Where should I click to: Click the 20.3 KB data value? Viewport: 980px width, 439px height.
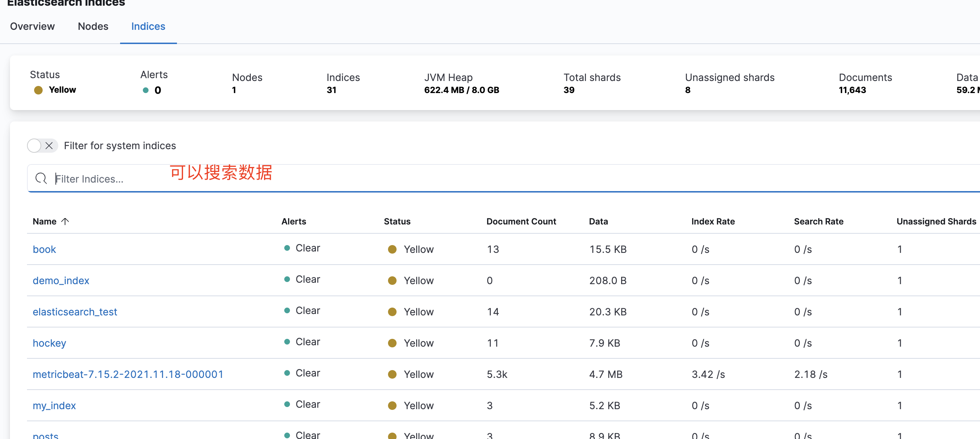tap(608, 311)
